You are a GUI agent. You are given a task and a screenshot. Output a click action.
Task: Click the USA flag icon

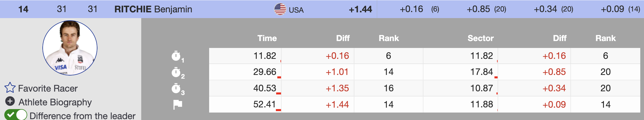[x=280, y=9]
